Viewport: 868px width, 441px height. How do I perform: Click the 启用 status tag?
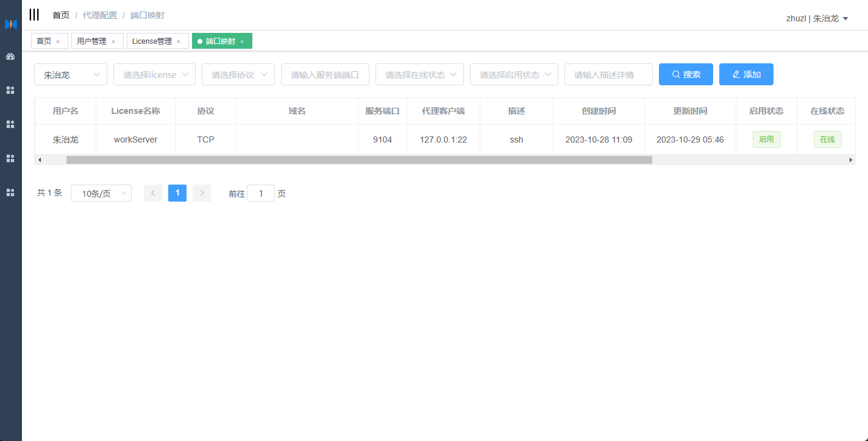coord(766,139)
